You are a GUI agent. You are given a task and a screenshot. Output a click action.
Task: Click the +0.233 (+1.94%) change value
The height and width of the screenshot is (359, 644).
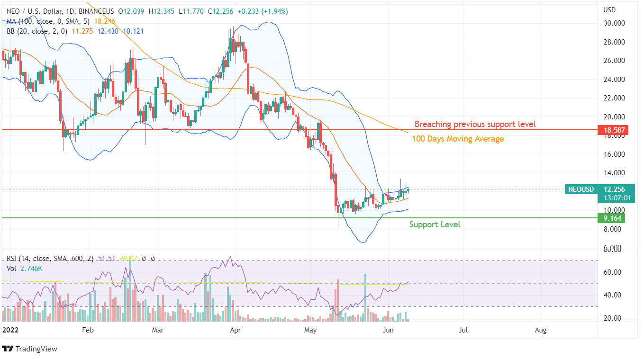263,11
